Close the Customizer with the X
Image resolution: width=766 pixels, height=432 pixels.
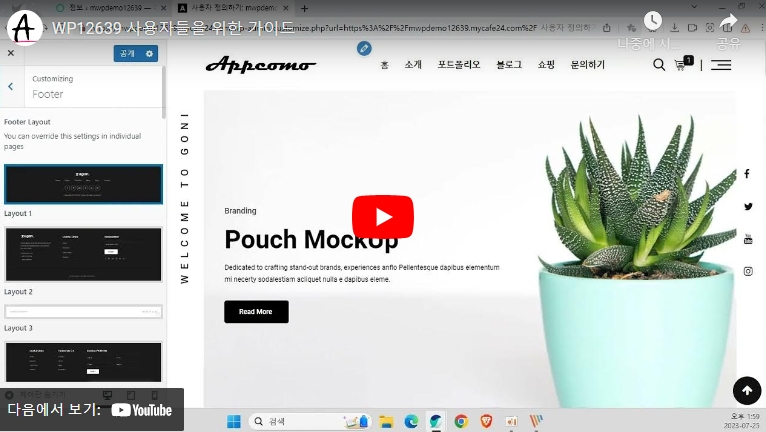point(11,53)
